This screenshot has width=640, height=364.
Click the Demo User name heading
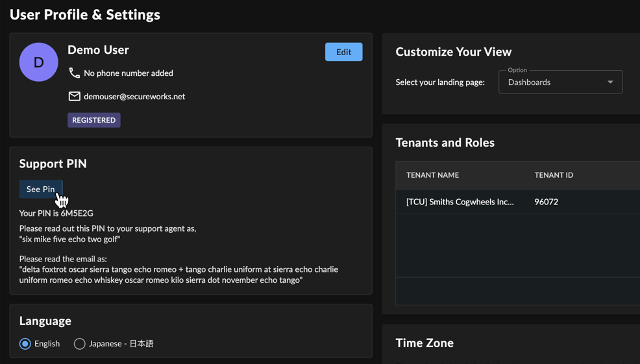pos(98,50)
